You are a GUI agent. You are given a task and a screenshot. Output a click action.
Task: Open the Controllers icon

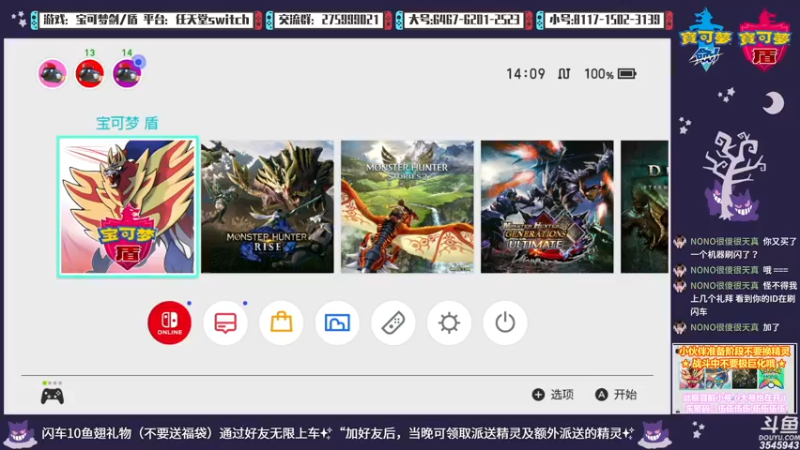point(393,322)
